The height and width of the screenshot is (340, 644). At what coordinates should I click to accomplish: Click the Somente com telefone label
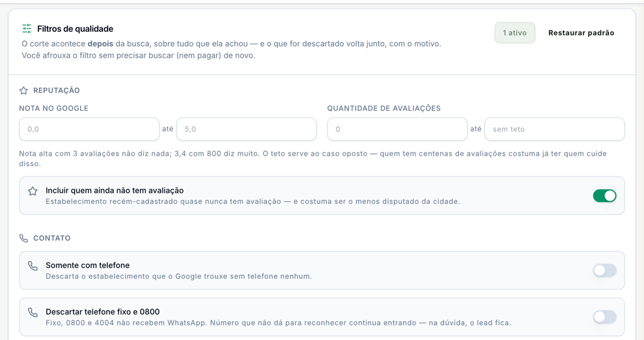(87, 265)
